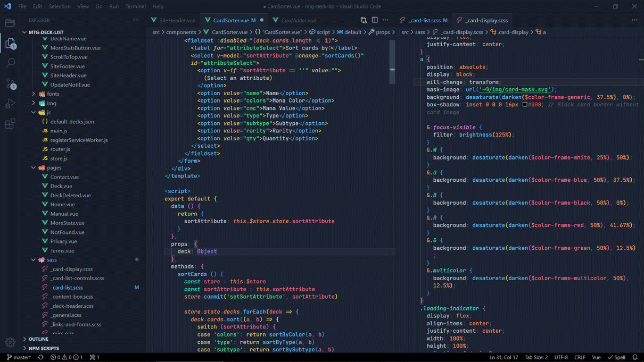Click Ln 31, Col 17 position indicator

coord(503,357)
